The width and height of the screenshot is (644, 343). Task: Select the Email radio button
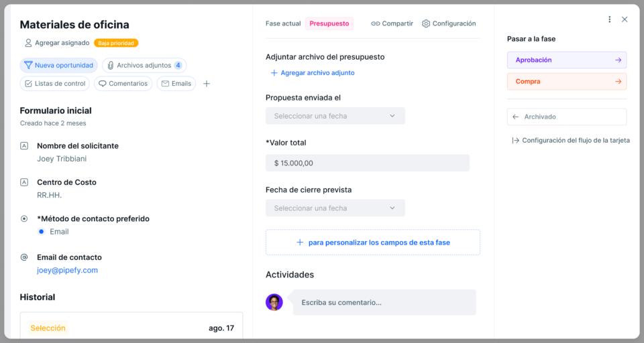click(42, 232)
